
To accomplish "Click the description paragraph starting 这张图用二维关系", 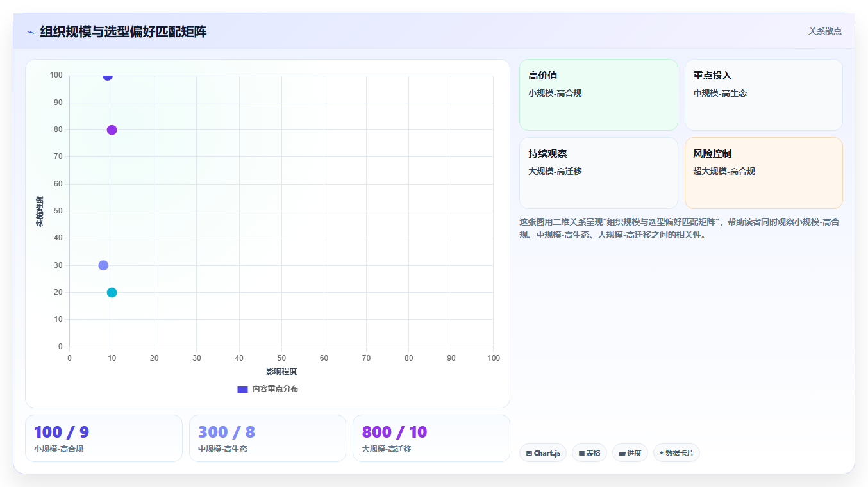I will 680,228.
